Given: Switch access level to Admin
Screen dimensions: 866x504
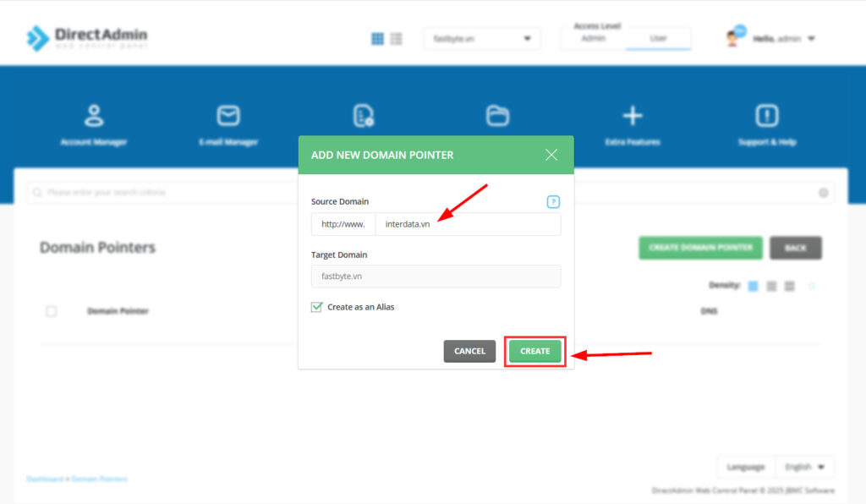Looking at the screenshot, I should pyautogui.click(x=593, y=38).
